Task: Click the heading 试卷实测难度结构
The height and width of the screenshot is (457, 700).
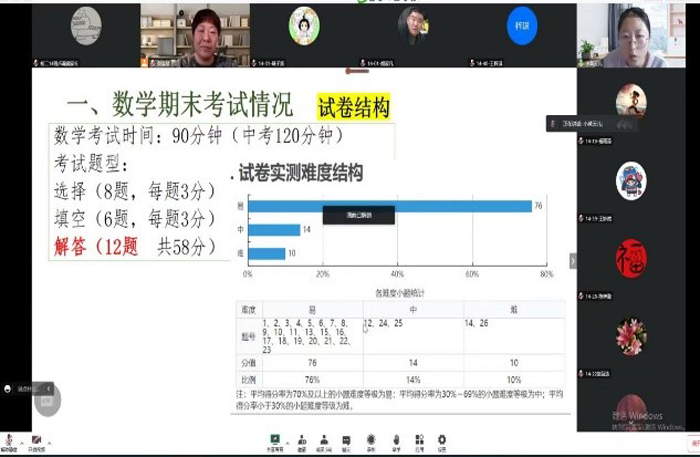Action: (x=300, y=173)
